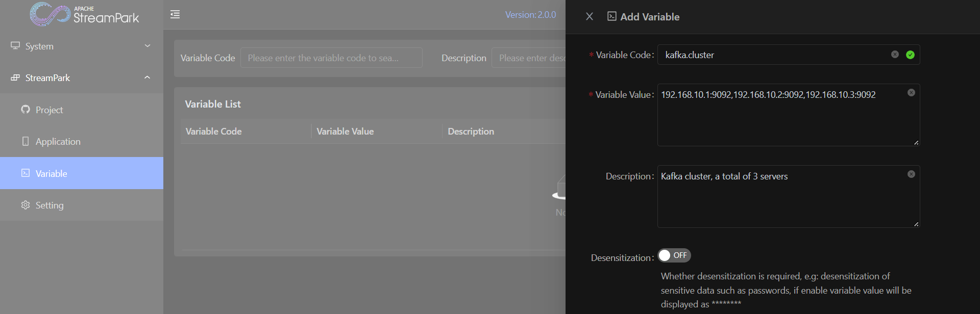Clear the Variable Code field
The width and height of the screenshot is (980, 314).
point(895,55)
